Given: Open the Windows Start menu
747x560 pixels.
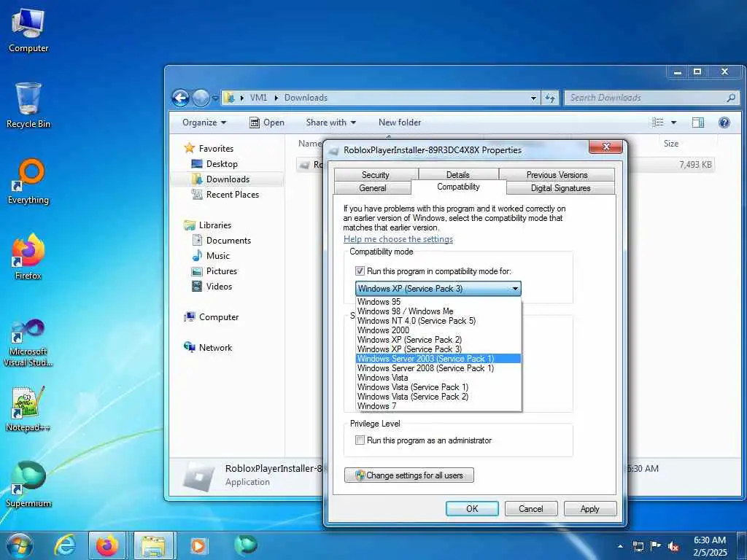Looking at the screenshot, I should pyautogui.click(x=20, y=545).
